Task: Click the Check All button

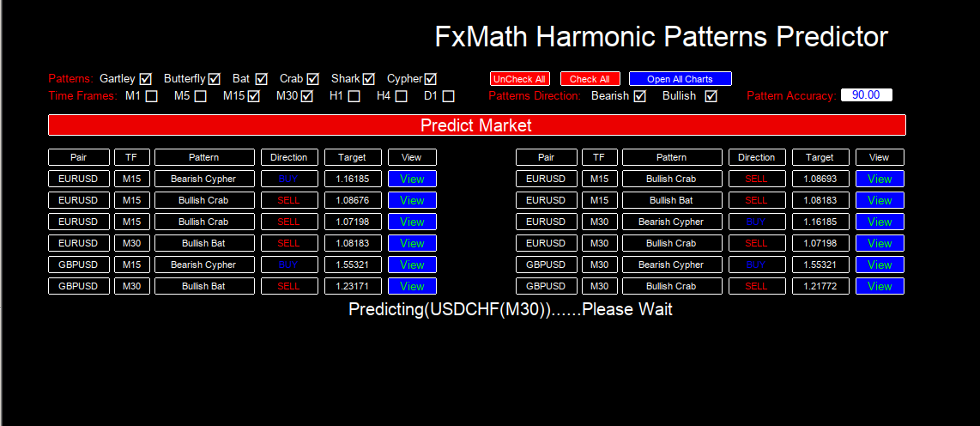Action: click(590, 79)
